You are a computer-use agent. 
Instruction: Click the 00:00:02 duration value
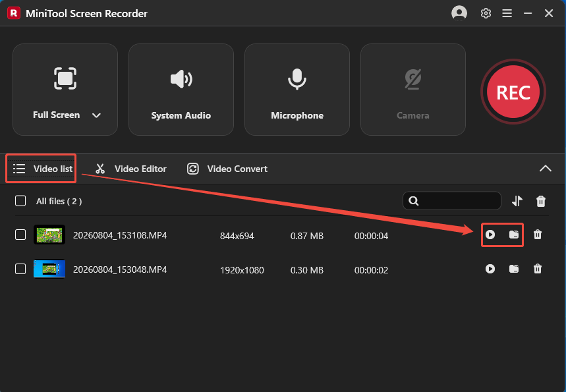371,270
